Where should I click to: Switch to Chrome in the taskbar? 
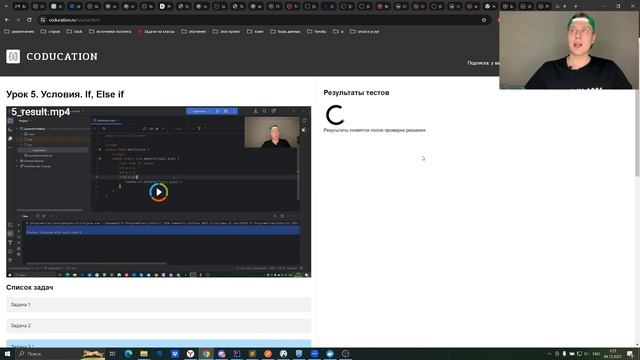pos(206,354)
